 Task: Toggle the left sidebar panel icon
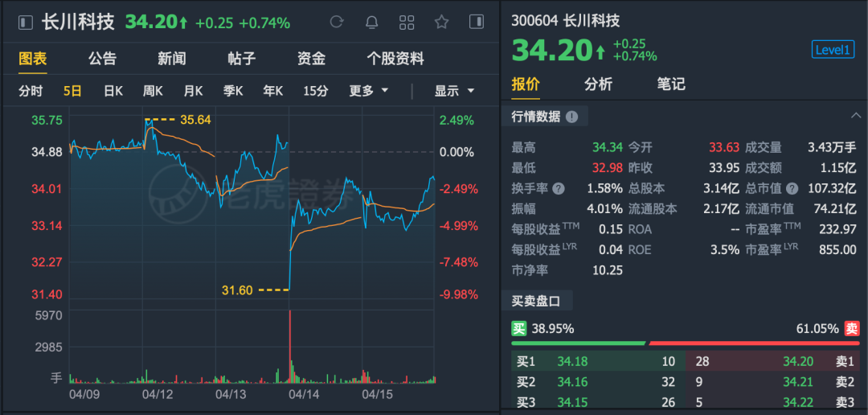point(26,23)
